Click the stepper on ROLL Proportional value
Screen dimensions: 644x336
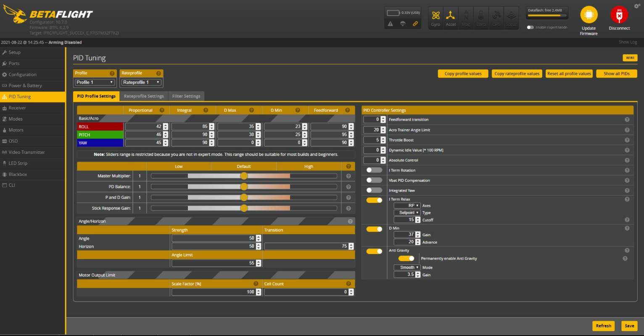[166, 126]
